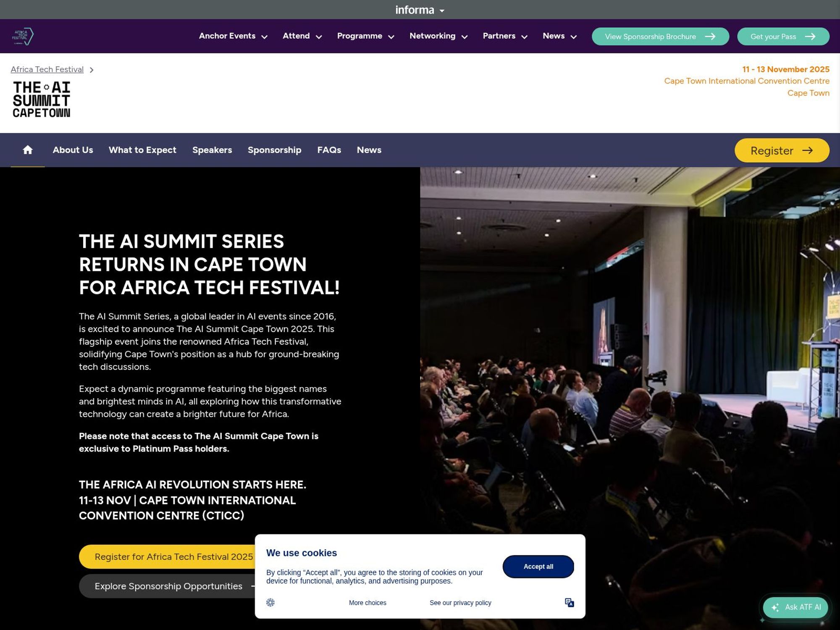Select What to Expect in the navigation
840x630 pixels.
142,150
